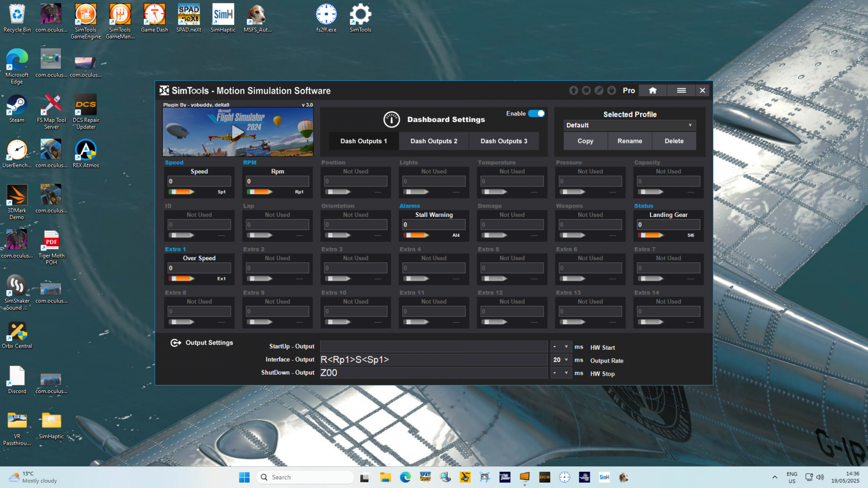Viewport: 868px width, 488px height.
Task: Adjust the Over Speed slider
Action: point(182,279)
